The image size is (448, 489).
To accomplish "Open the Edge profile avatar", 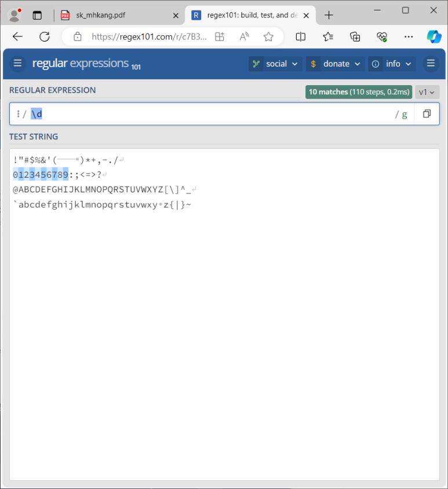I will tap(14, 15).
